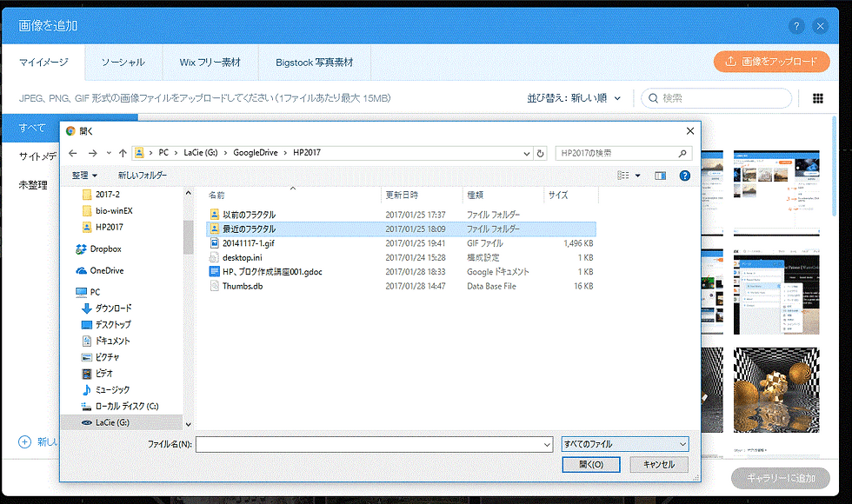Refresh the HP2017 folder listing

tap(540, 153)
